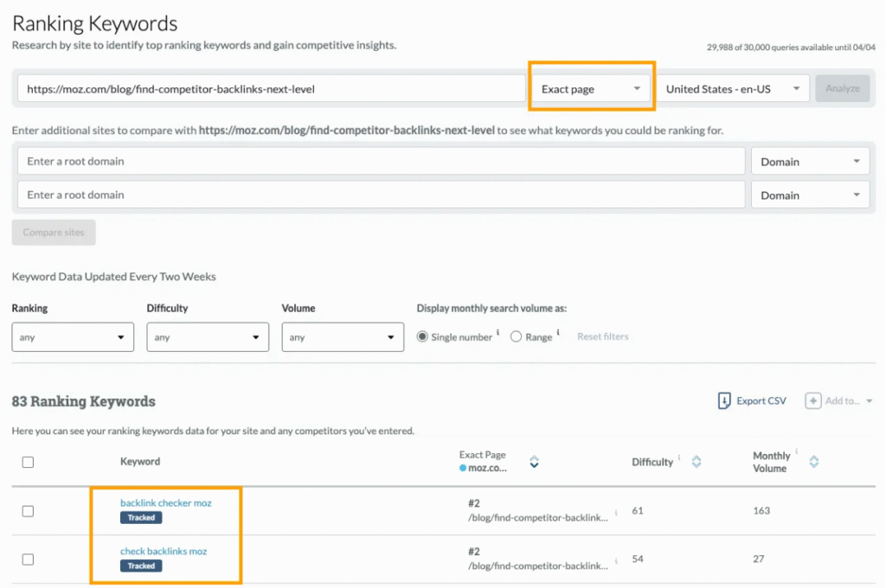The image size is (886, 588).
Task: Open the Exact page scope dropdown
Action: click(x=591, y=89)
